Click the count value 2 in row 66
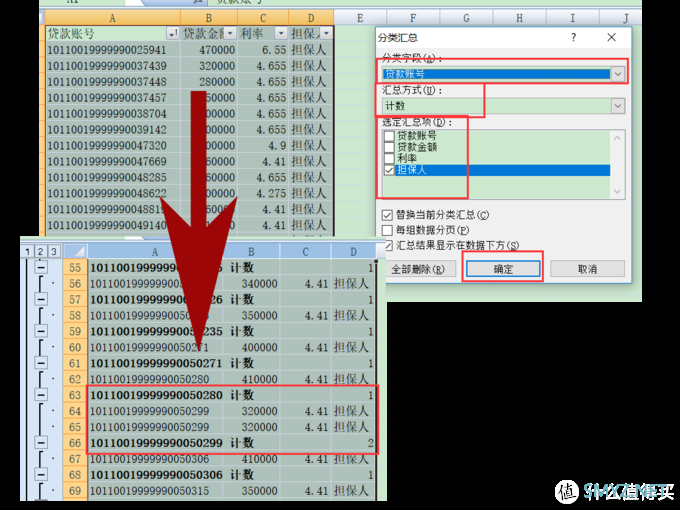Viewport: 680px width, 510px height. click(353, 443)
